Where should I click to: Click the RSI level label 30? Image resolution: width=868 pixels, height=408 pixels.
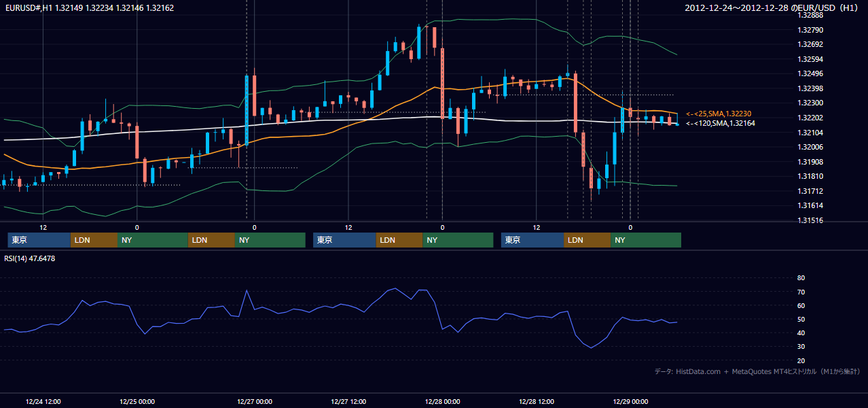click(801, 346)
